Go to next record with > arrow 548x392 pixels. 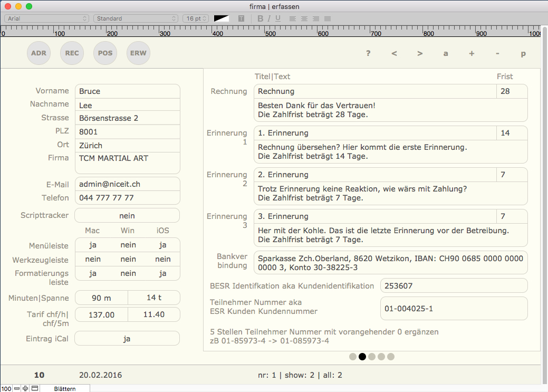click(420, 53)
